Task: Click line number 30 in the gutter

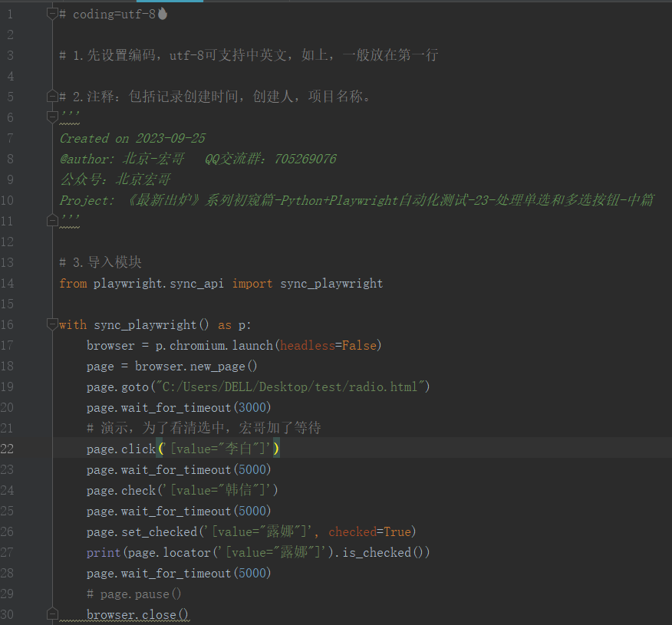Action: point(7,614)
